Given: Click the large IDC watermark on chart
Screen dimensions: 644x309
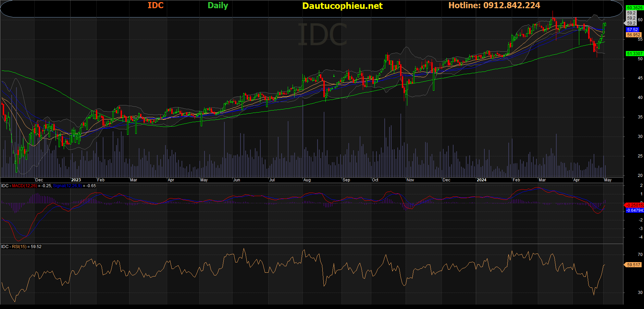Looking at the screenshot, I should pos(322,34).
